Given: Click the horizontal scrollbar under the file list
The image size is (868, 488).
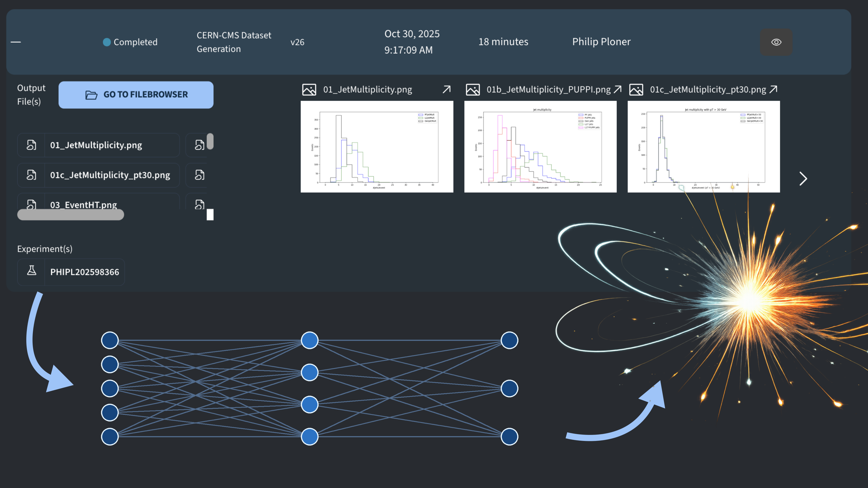Looking at the screenshot, I should pyautogui.click(x=70, y=215).
